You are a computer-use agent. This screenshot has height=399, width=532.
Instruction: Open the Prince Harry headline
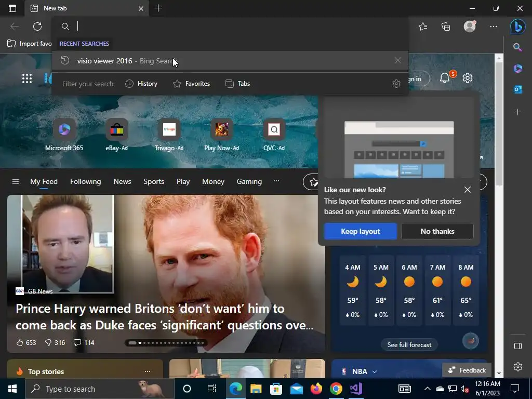point(165,316)
